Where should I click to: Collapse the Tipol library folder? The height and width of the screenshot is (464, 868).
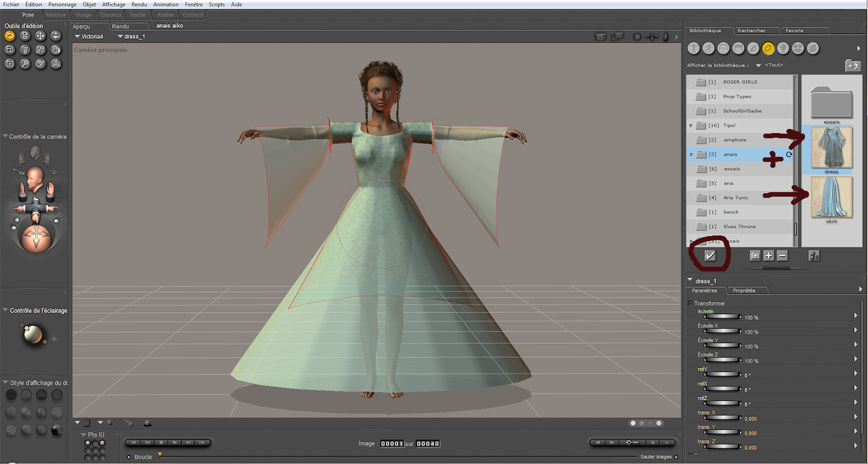pos(690,126)
